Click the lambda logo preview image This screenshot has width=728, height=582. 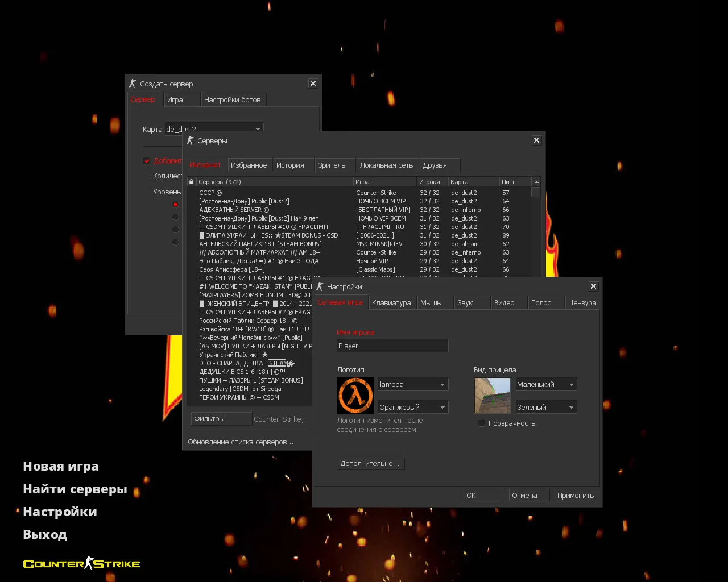(x=355, y=396)
